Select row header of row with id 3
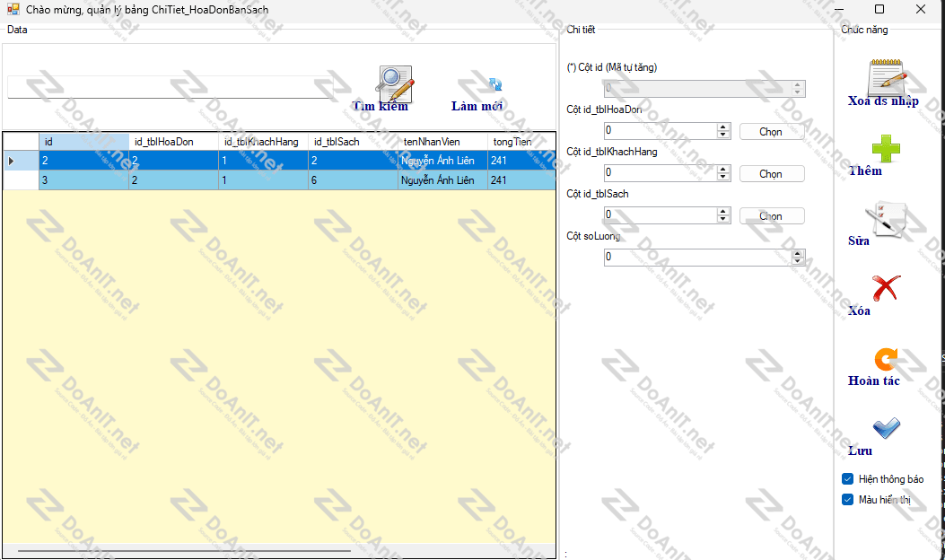The image size is (945, 560). click(22, 180)
